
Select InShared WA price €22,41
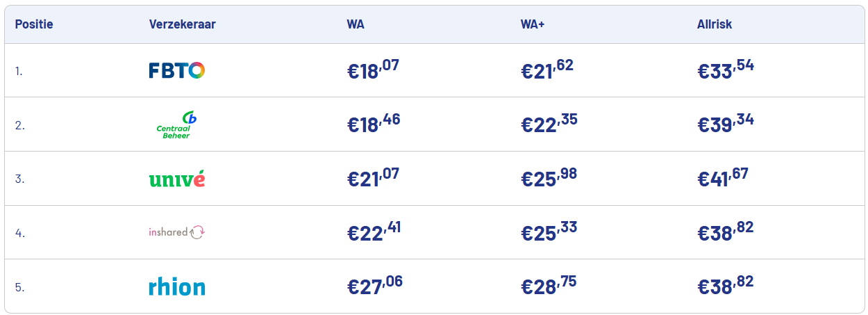[x=374, y=231]
